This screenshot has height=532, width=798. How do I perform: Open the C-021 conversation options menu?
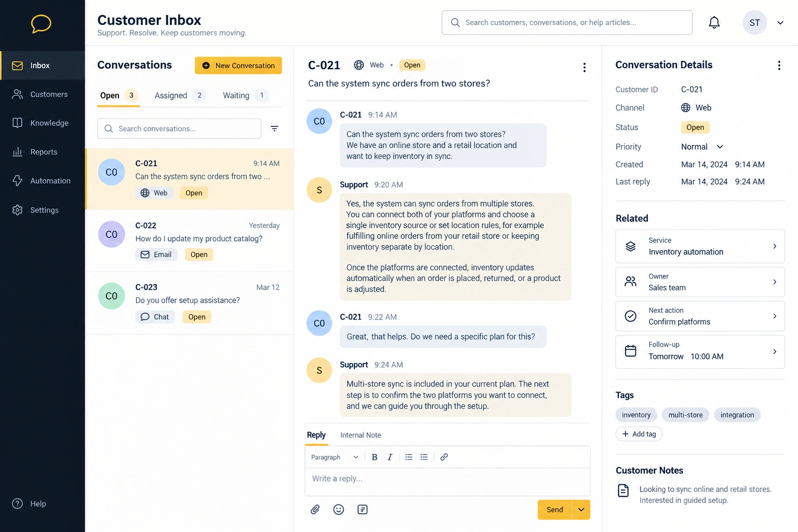584,68
